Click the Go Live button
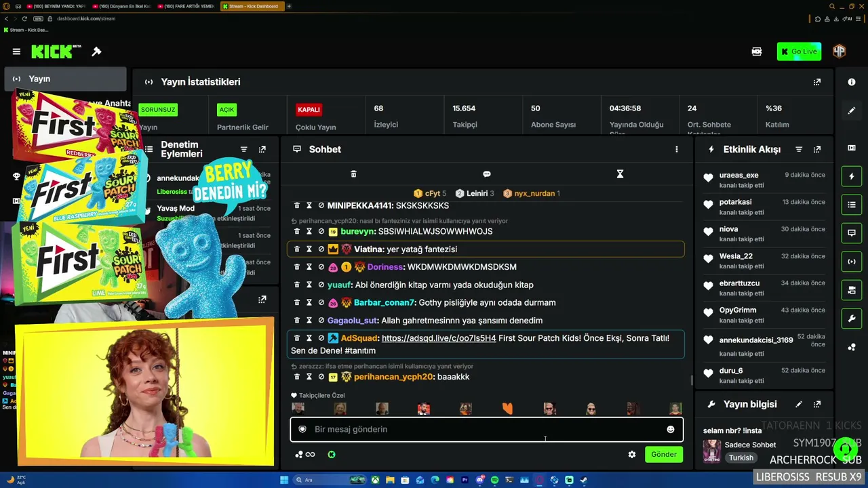Viewport: 868px width, 488px height. click(x=799, y=52)
